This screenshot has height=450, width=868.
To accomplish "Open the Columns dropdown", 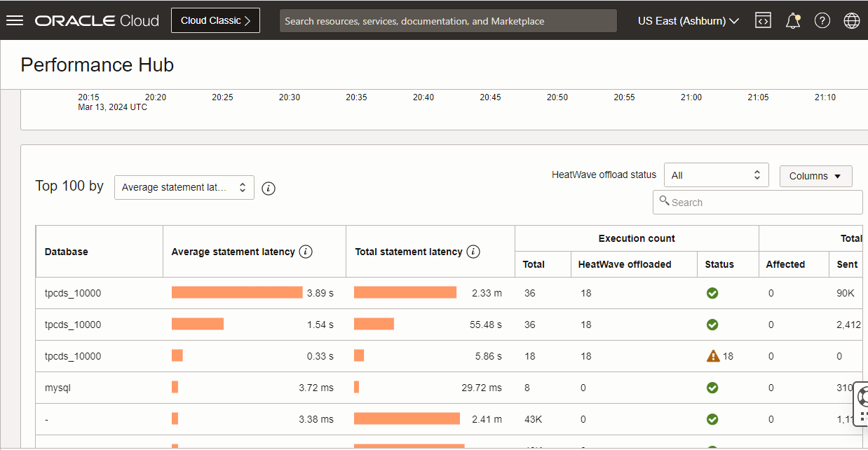I will [815, 176].
